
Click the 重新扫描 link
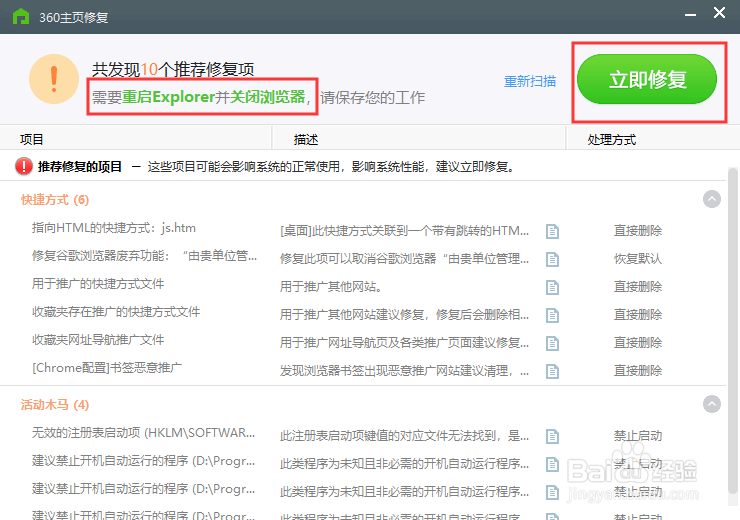pos(530,82)
